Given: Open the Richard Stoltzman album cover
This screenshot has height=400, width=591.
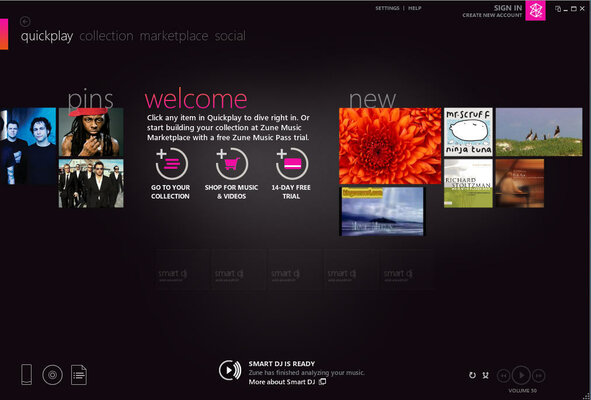Looking at the screenshot, I should [468, 183].
